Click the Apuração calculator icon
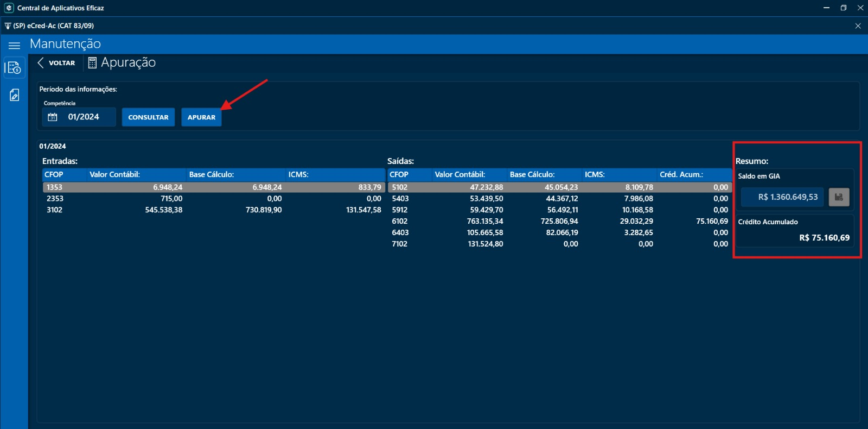The image size is (868, 429). pos(92,63)
